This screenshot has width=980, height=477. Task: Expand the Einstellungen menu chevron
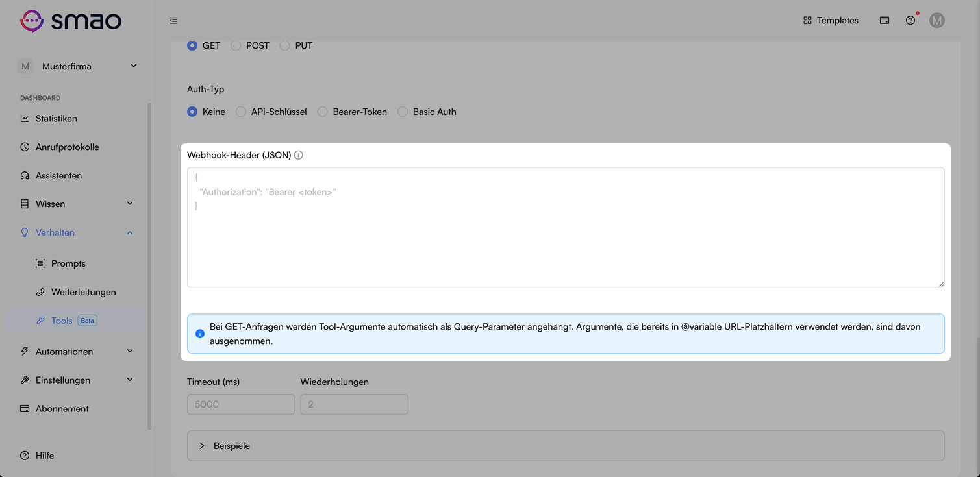click(130, 380)
